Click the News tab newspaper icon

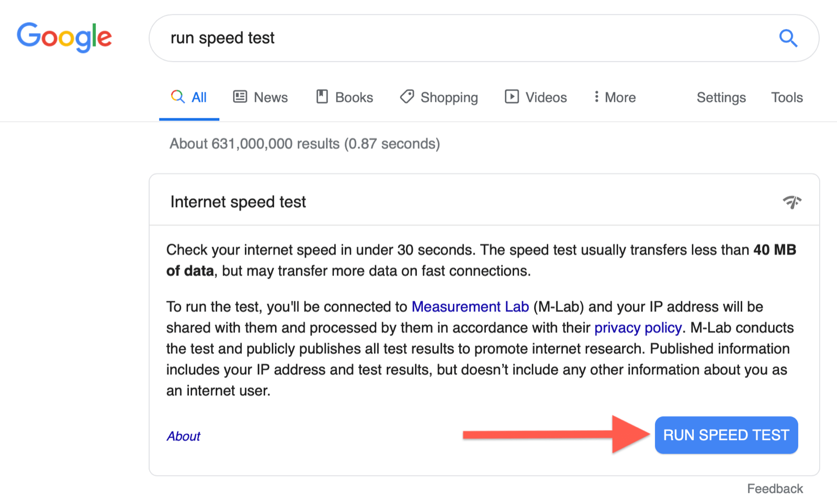coord(240,97)
